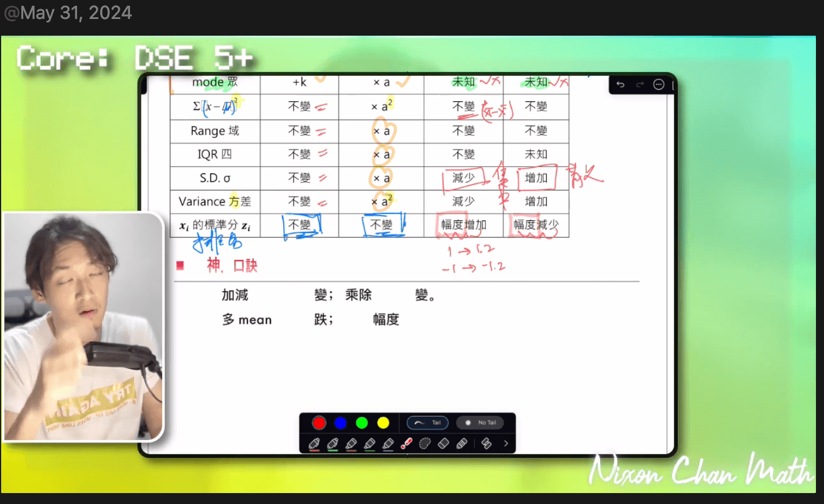Select the yellow color swatch
The width and height of the screenshot is (824, 504).
[x=383, y=423]
